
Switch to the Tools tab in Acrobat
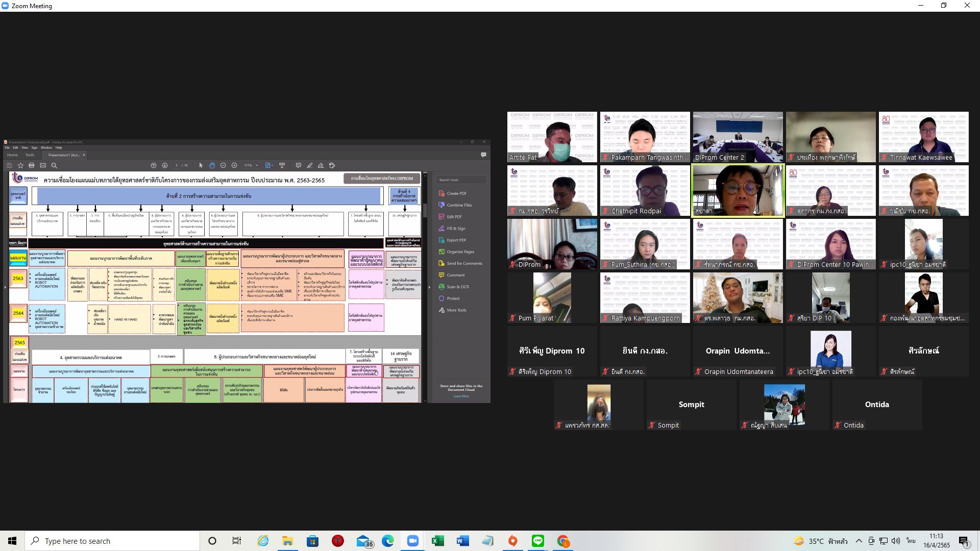coord(30,155)
